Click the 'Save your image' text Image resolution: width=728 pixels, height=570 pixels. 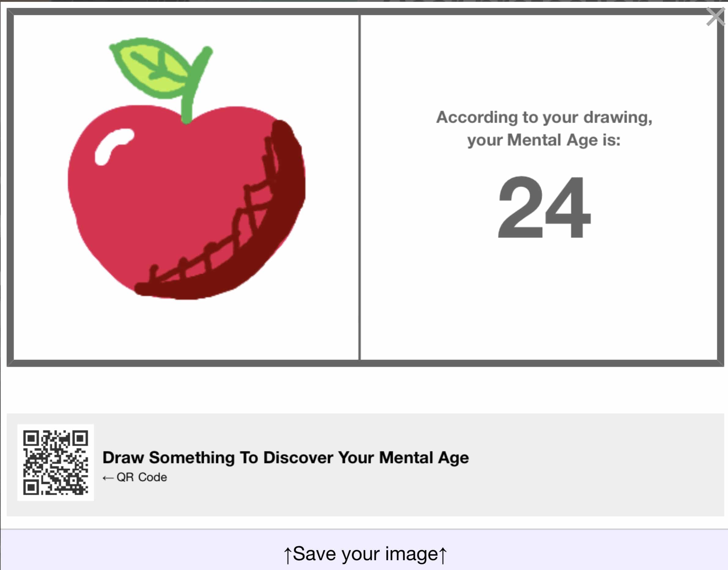(365, 554)
